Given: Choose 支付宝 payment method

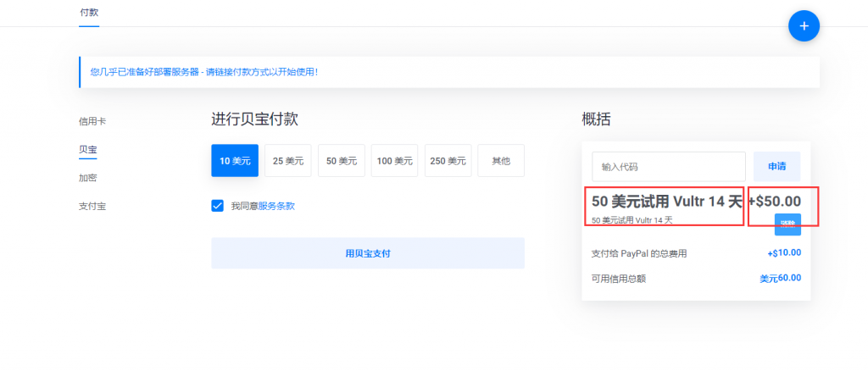Looking at the screenshot, I should coord(92,206).
